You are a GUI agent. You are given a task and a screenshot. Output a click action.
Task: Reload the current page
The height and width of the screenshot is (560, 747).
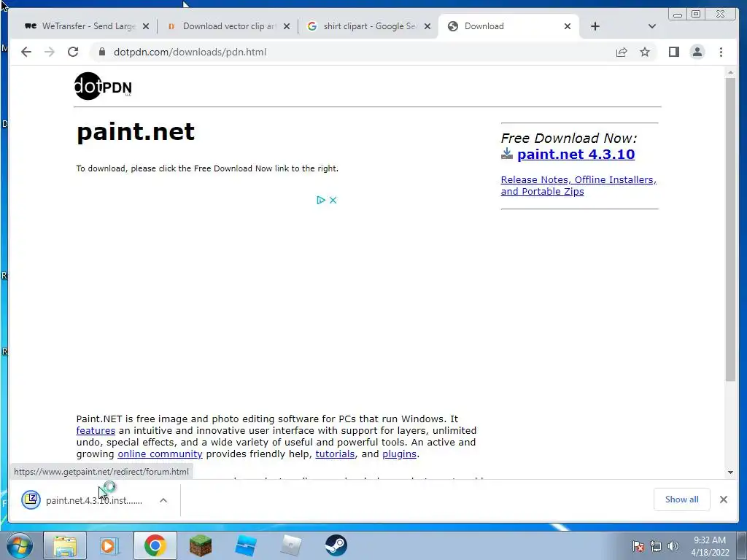73,52
